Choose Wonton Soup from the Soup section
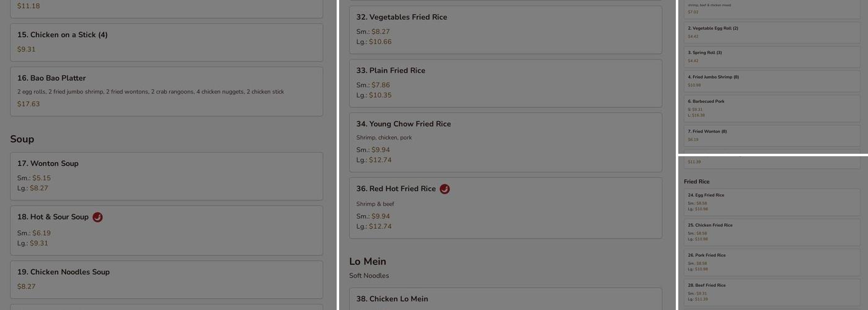The image size is (868, 310). point(166,175)
